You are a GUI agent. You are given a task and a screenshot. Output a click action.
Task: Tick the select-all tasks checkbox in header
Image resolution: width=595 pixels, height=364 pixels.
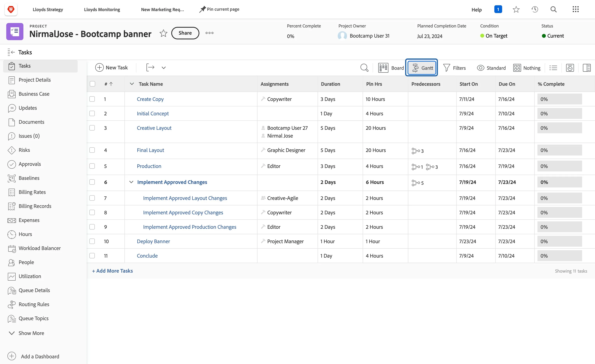pos(92,84)
